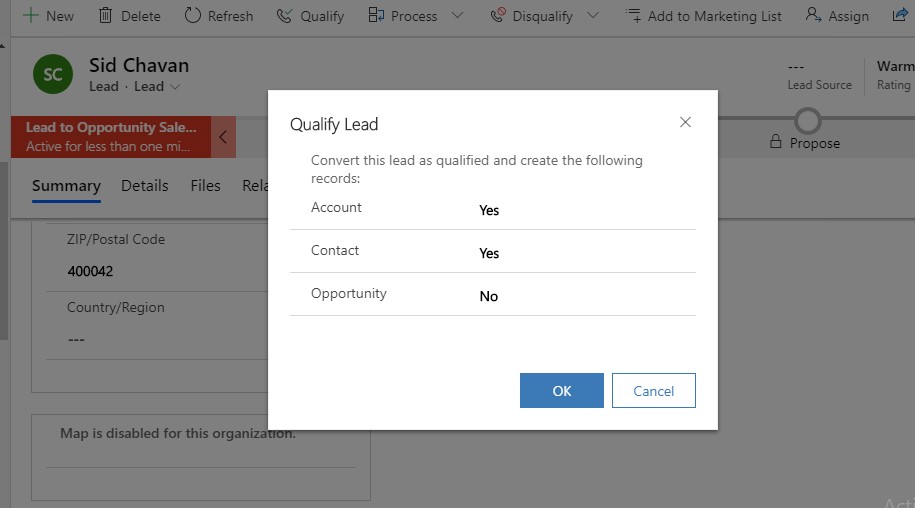Toggle the Contact option set to Yes

point(489,254)
